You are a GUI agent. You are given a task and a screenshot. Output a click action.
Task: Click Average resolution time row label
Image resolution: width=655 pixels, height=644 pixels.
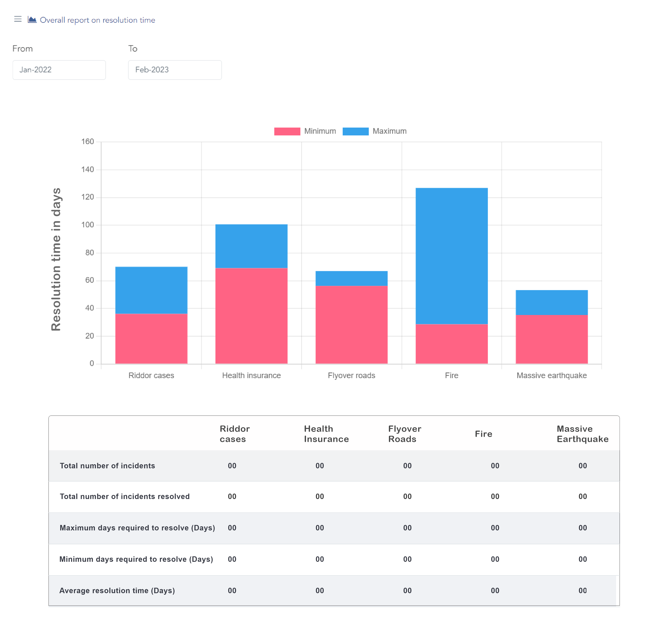point(117,590)
